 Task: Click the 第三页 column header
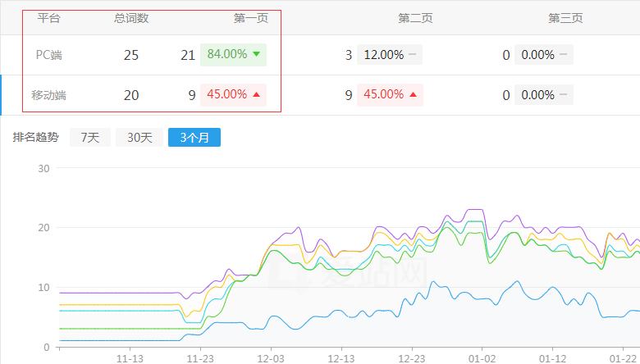click(x=565, y=18)
